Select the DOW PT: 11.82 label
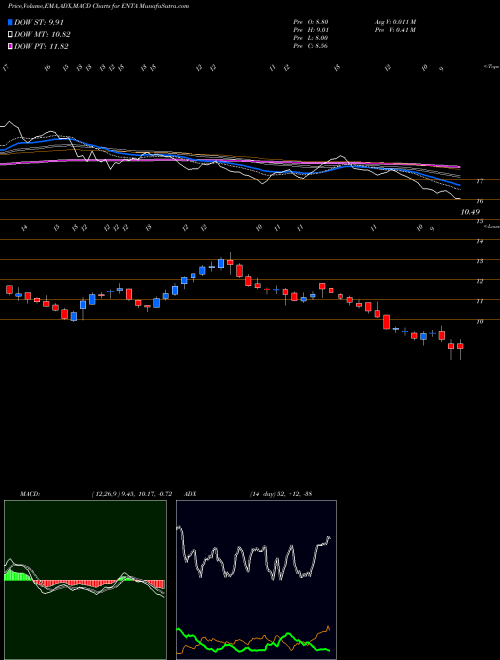Image resolution: width=500 pixels, height=660 pixels. [x=41, y=46]
